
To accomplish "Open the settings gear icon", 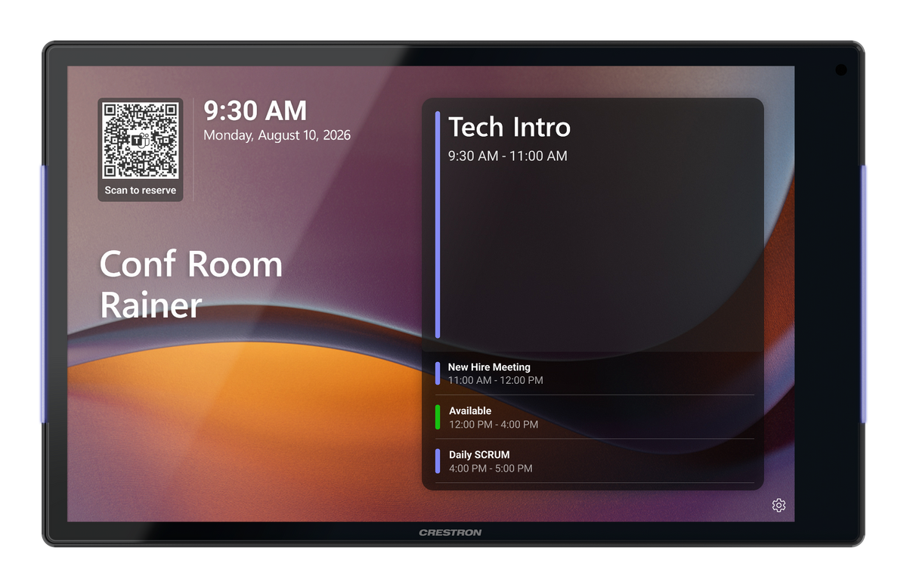I will (x=779, y=506).
